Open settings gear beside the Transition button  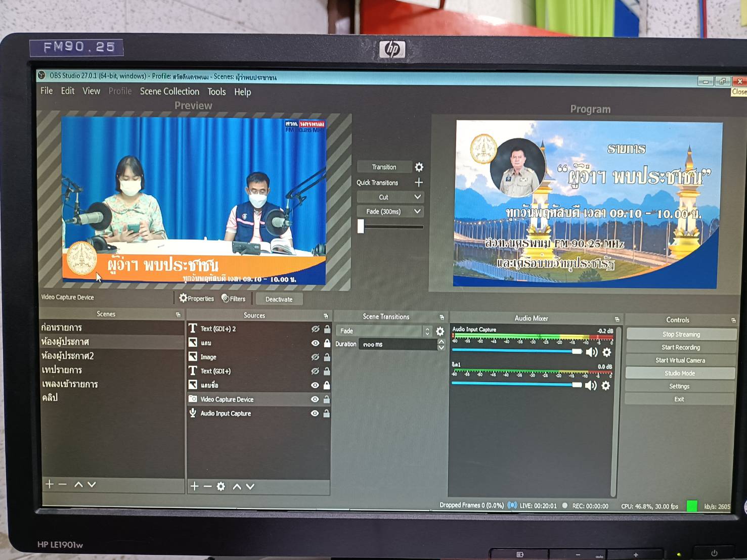419,167
